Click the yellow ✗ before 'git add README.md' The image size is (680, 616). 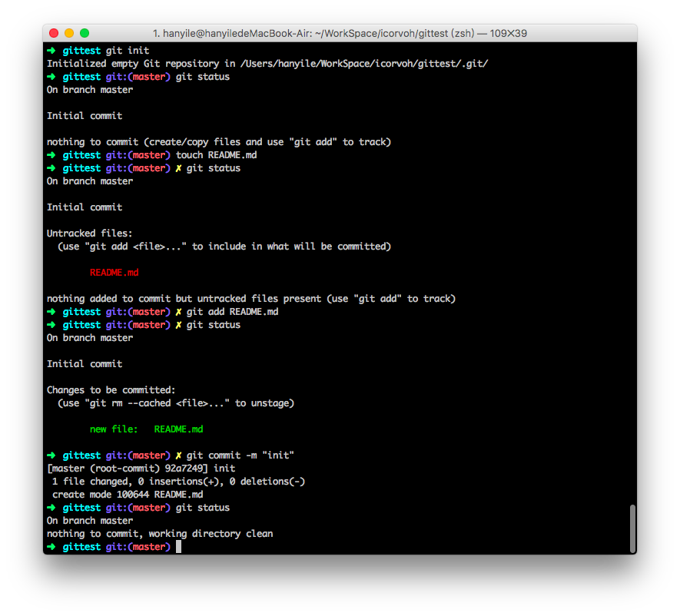[x=178, y=312]
